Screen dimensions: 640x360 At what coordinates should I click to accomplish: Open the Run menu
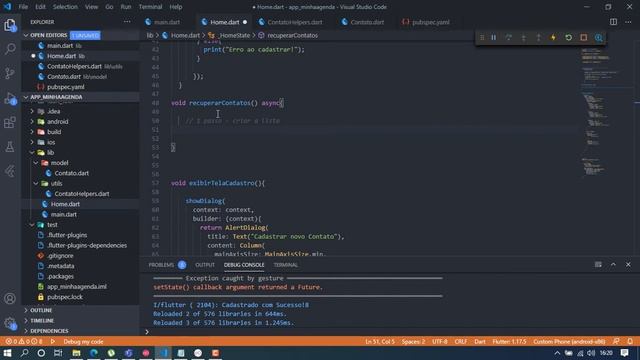point(126,7)
